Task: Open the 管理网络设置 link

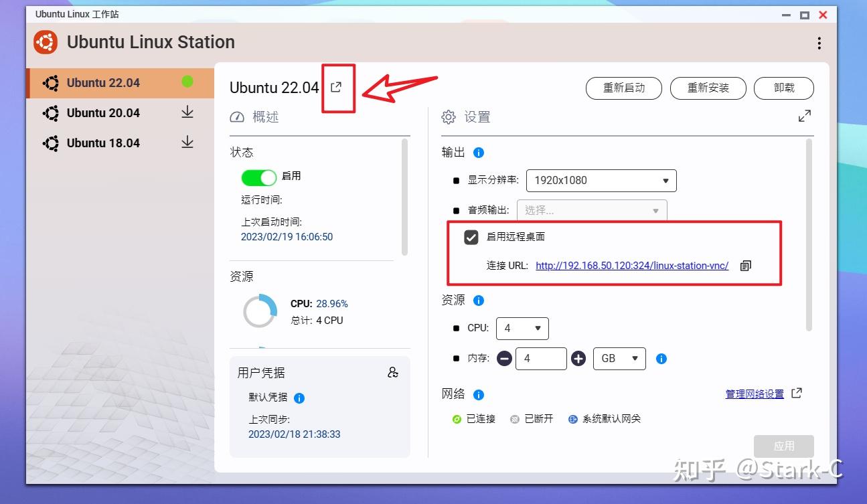Action: tap(757, 394)
